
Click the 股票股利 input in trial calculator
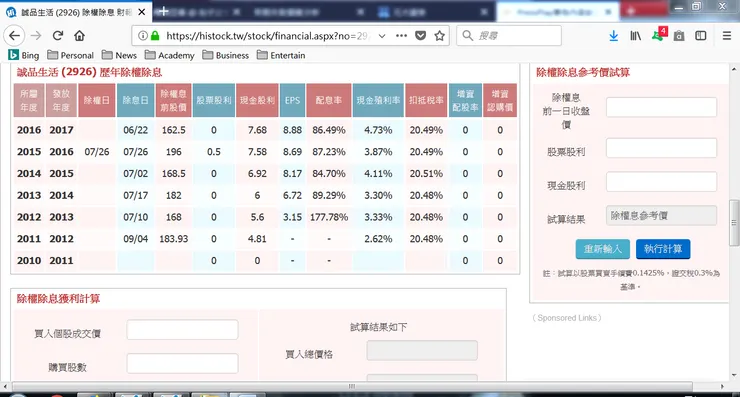(x=661, y=148)
